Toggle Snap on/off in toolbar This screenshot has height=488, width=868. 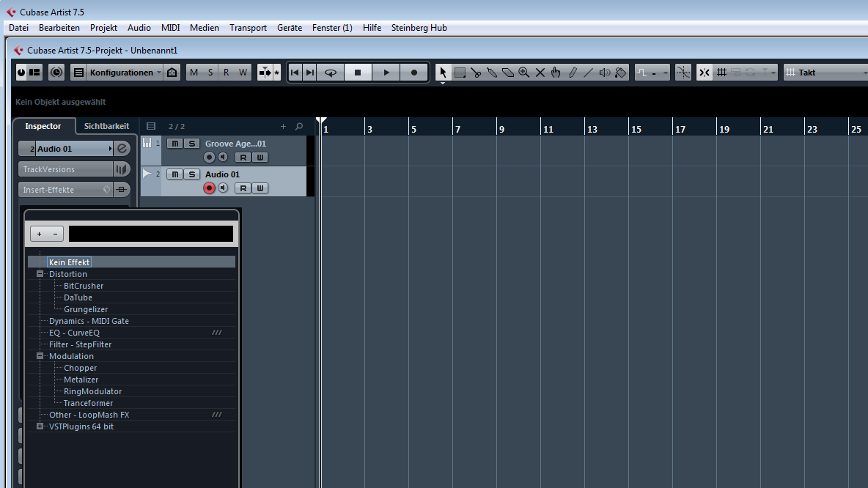[704, 73]
